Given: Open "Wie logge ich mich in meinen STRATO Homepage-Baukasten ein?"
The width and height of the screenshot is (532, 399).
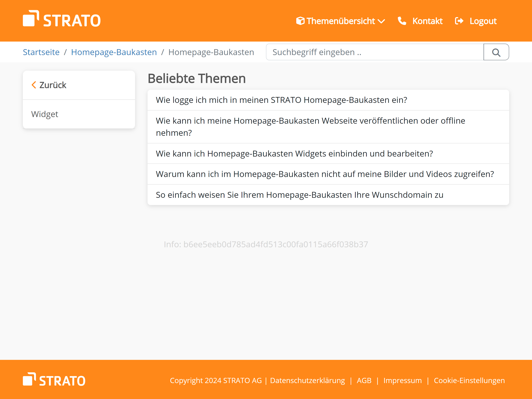Looking at the screenshot, I should [x=328, y=100].
